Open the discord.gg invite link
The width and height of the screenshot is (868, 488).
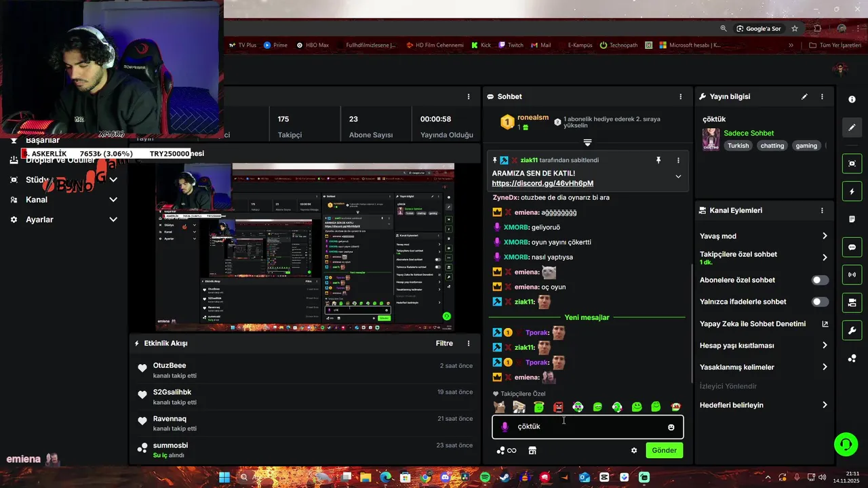(x=542, y=184)
